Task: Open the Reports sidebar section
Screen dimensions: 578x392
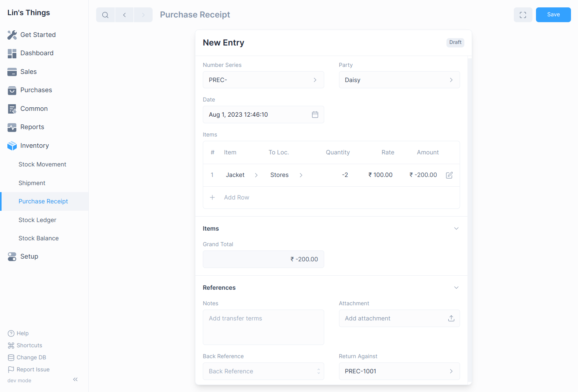Action: tap(32, 127)
